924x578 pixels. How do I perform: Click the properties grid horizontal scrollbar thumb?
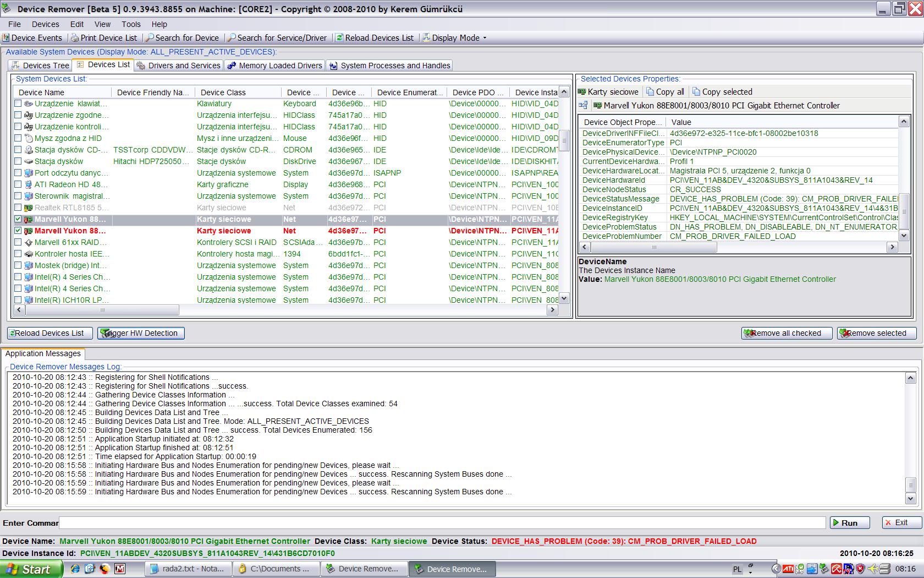[654, 248]
